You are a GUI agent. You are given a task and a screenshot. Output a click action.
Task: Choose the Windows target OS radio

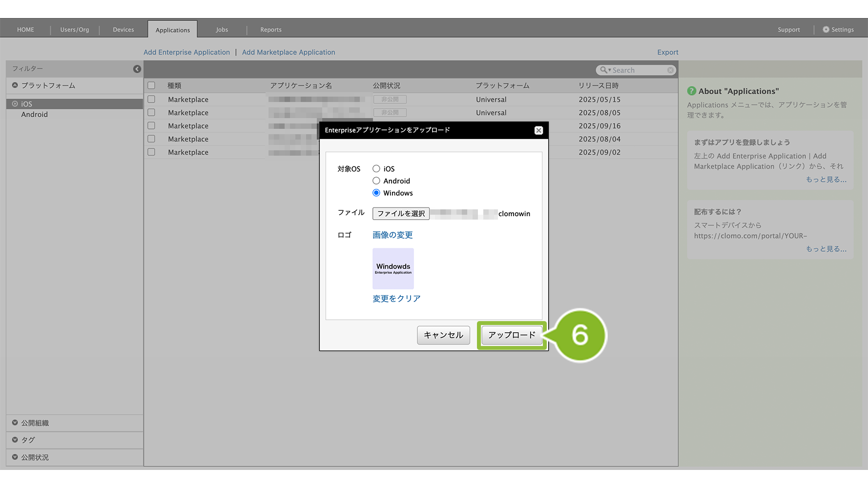[x=376, y=193]
